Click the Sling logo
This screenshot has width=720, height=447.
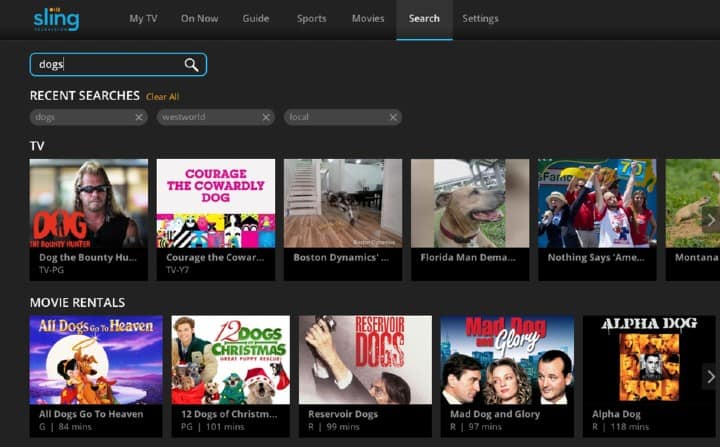coord(56,19)
